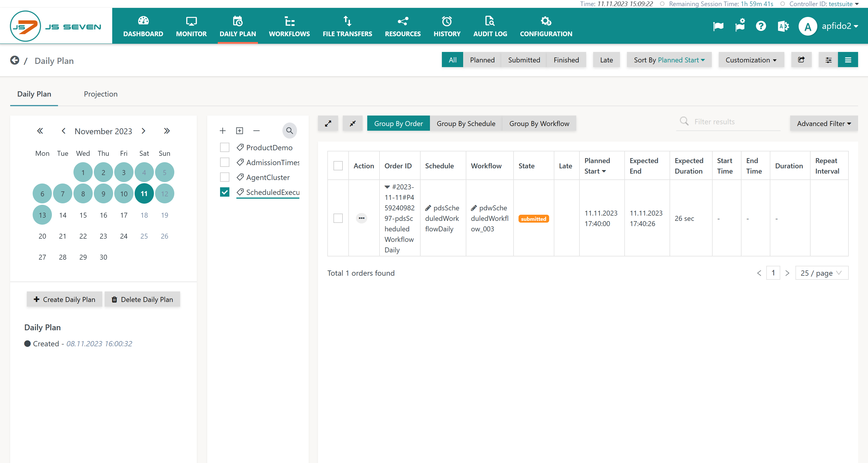
Task: Open File Transfers section
Action: tap(347, 26)
